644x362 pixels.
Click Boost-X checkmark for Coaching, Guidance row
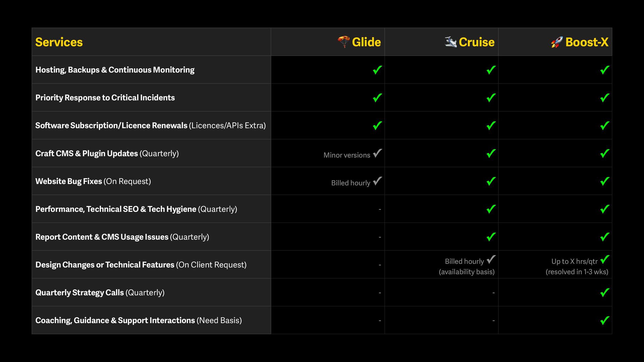click(605, 320)
